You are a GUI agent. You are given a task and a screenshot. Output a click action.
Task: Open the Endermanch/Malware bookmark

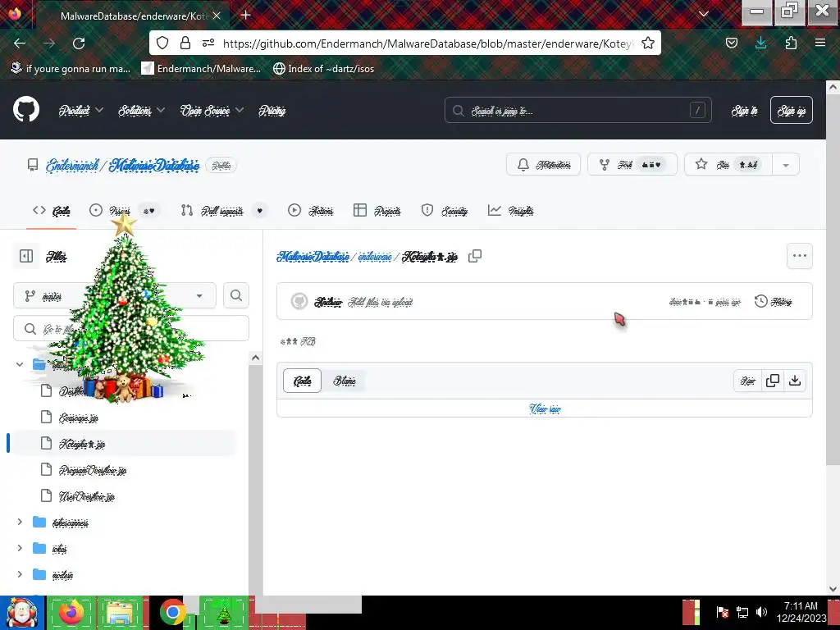pos(201,69)
